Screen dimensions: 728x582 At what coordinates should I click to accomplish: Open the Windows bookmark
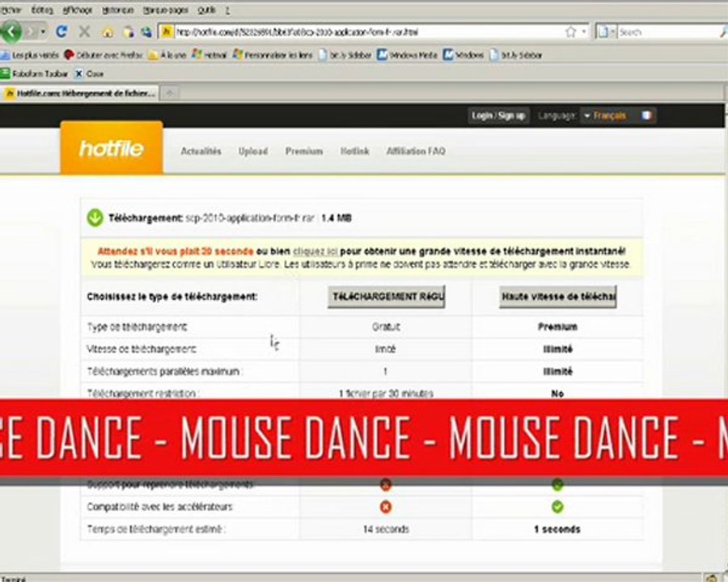pos(463,55)
